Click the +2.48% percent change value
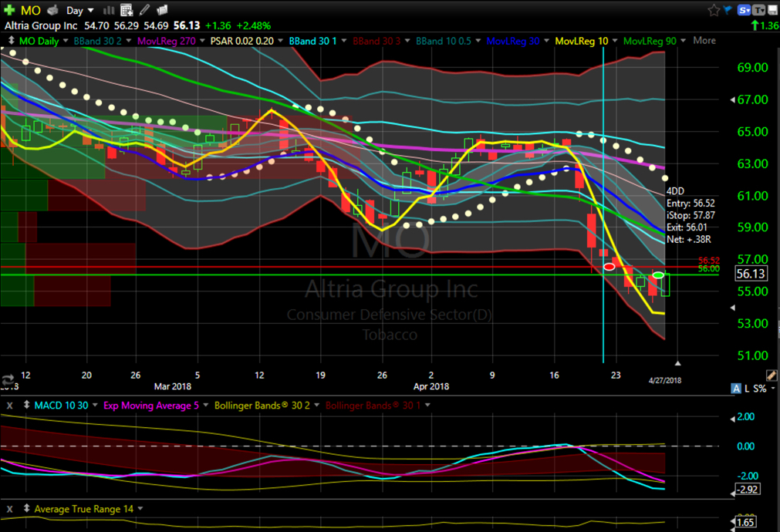The image size is (780, 532). pyautogui.click(x=253, y=25)
